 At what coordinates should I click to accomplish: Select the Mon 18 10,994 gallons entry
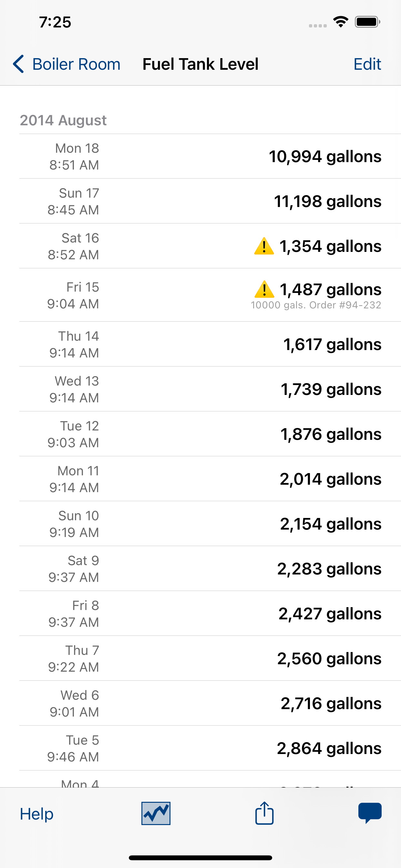tap(210, 156)
